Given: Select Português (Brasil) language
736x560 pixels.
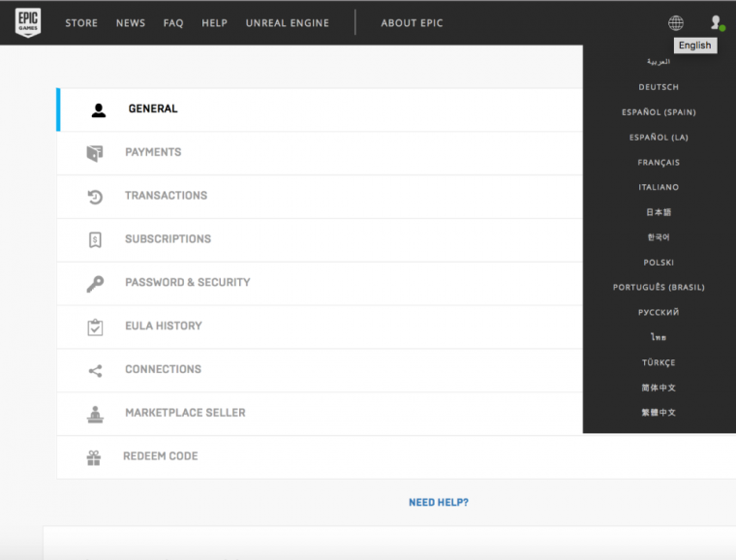Looking at the screenshot, I should pyautogui.click(x=659, y=288).
